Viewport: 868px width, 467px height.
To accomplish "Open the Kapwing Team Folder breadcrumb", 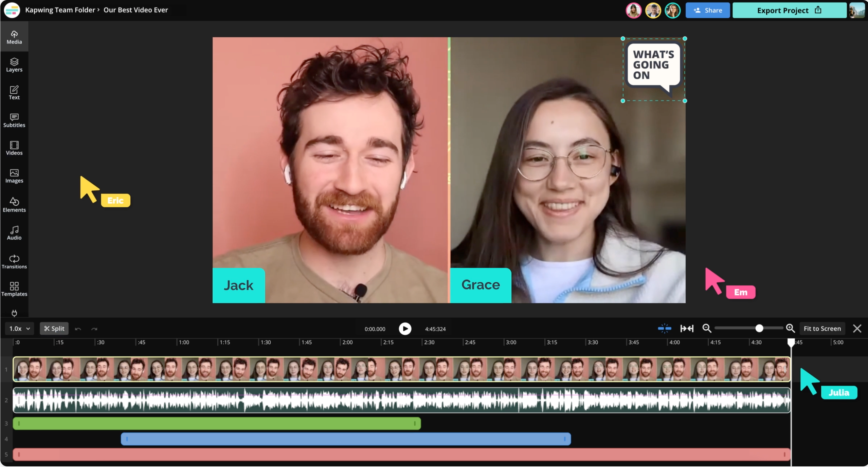I will pos(60,10).
